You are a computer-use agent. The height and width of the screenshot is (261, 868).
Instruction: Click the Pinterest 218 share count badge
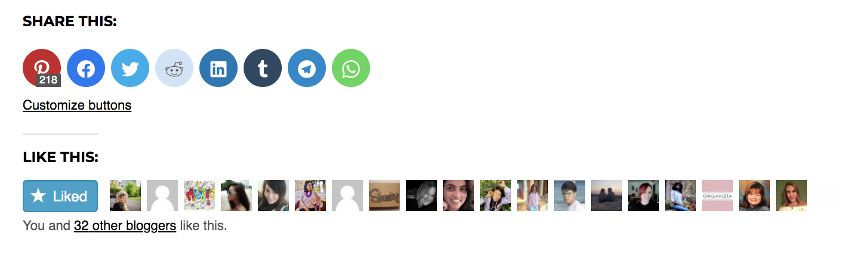[48, 80]
